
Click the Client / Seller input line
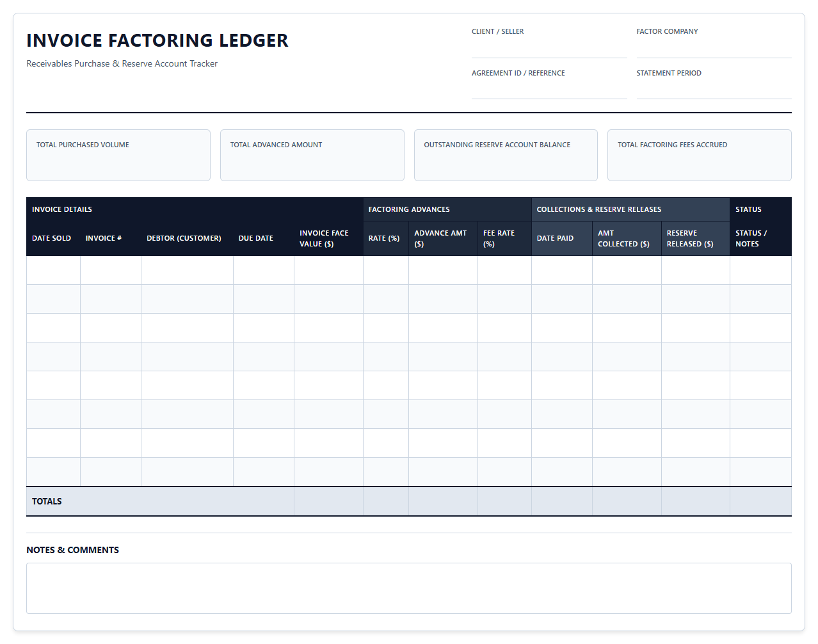(549, 48)
